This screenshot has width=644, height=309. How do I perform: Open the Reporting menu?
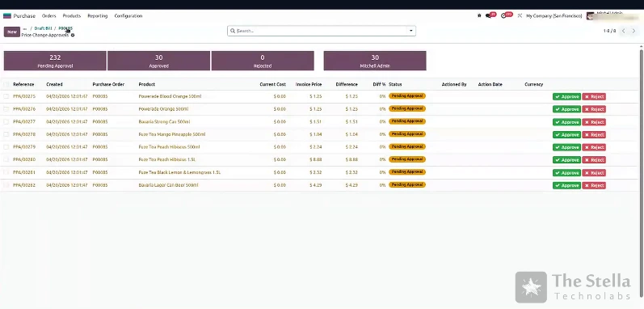97,16
